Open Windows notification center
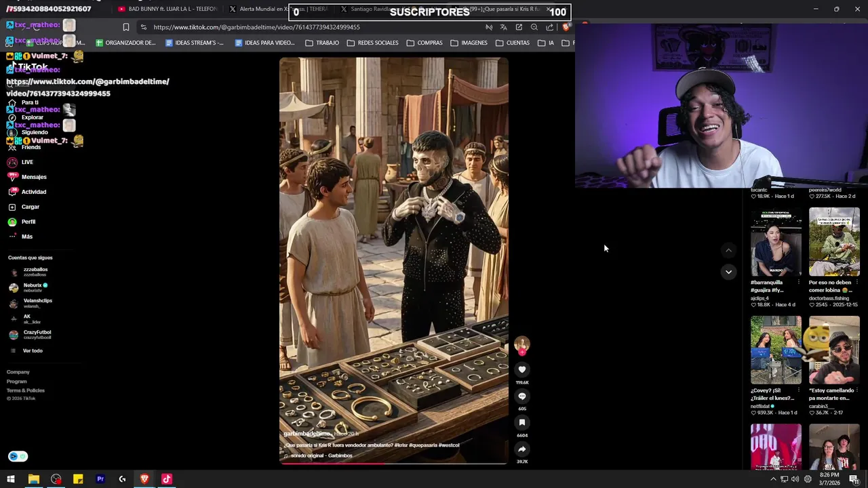 [x=854, y=479]
